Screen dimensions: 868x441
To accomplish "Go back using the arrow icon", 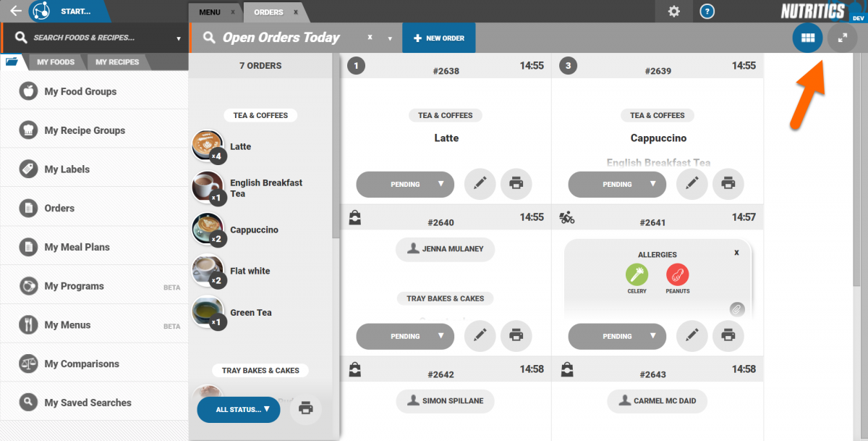I will [x=15, y=11].
